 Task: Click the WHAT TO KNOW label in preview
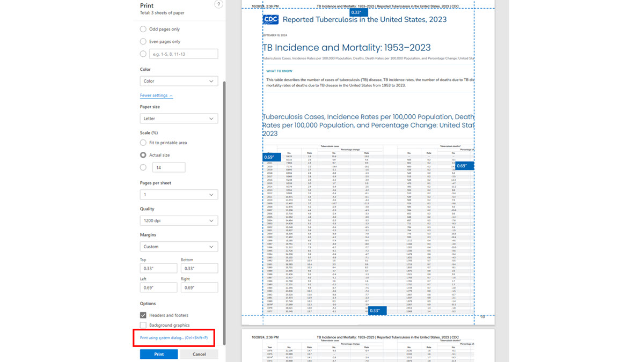coord(279,71)
